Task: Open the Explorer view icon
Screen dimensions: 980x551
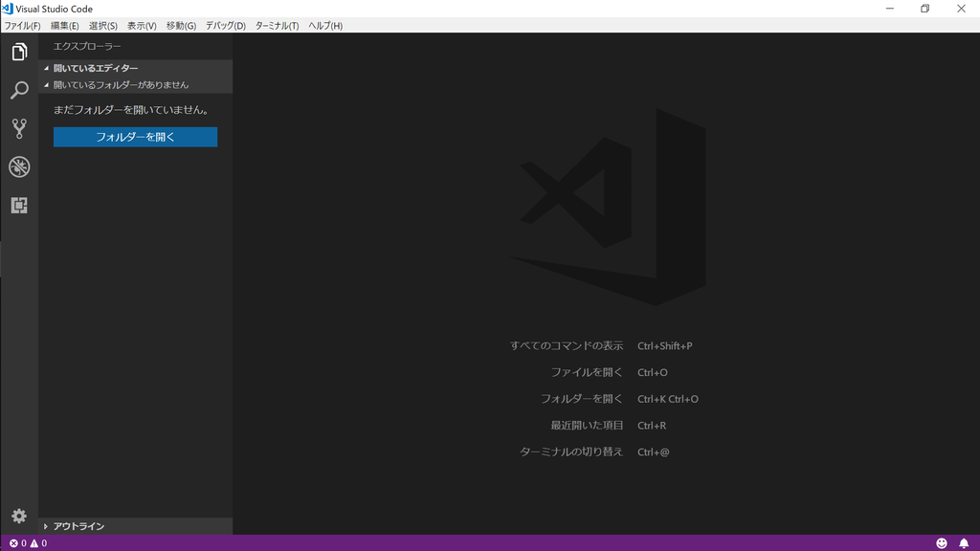Action: (19, 52)
